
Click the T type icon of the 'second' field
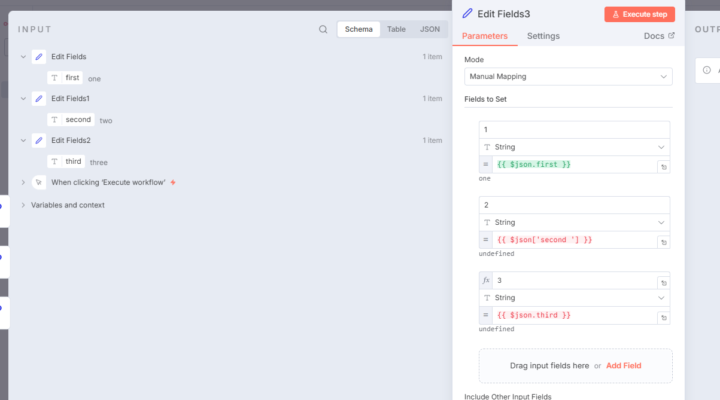[55, 119]
